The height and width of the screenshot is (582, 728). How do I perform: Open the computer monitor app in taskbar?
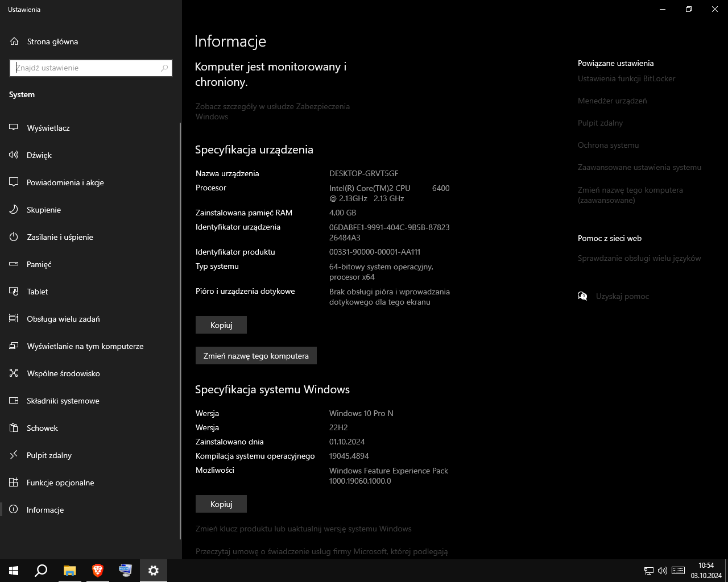(x=125, y=571)
